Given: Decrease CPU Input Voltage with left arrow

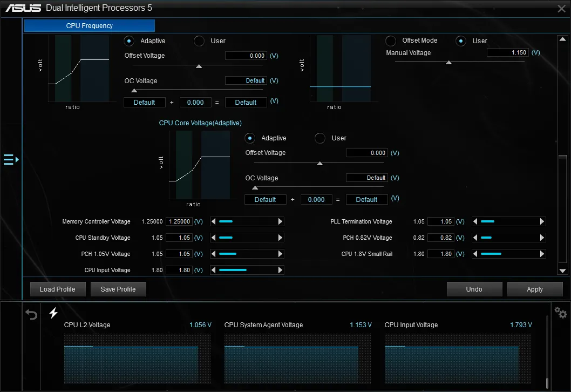Looking at the screenshot, I should pos(214,270).
